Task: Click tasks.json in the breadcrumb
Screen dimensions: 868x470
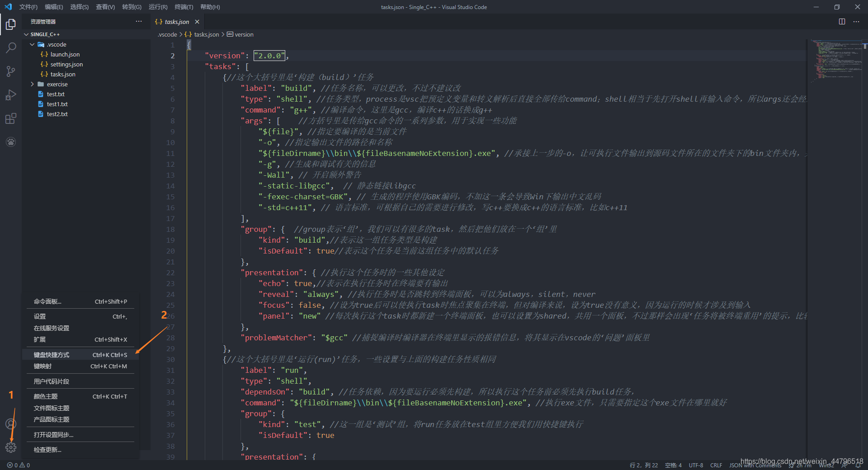Action: click(x=202, y=34)
